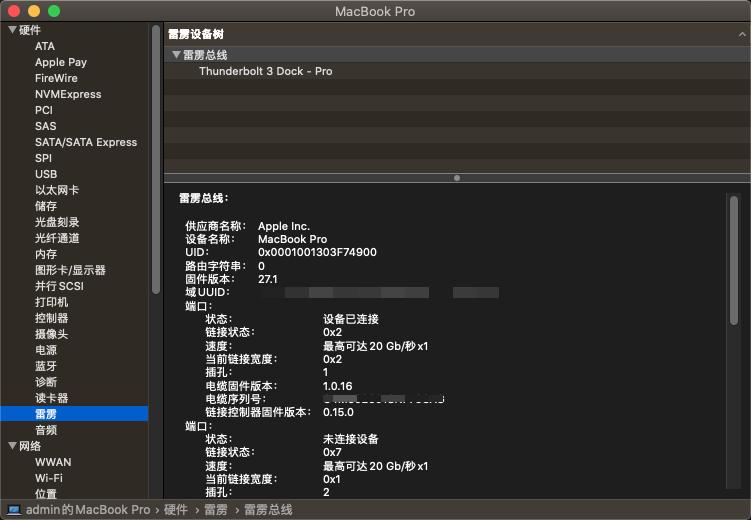Select Thunderbolt 3 Dock - Pro row
The image size is (751, 520).
[x=457, y=71]
